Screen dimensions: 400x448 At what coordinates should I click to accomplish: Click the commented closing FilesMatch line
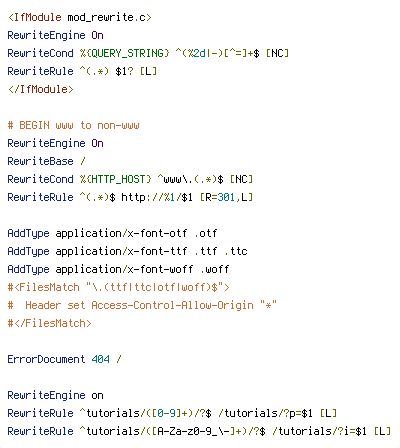tap(49, 323)
